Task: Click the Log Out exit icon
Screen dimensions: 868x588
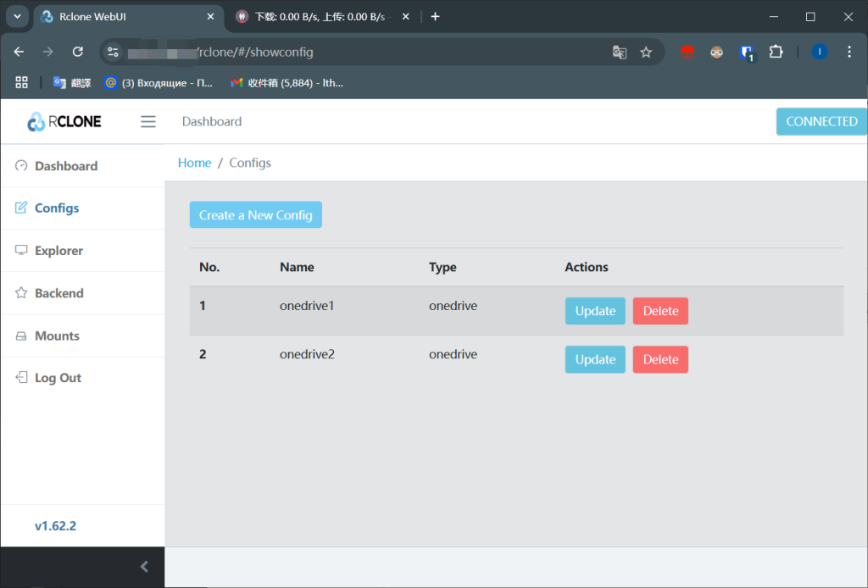Action: 19,377
